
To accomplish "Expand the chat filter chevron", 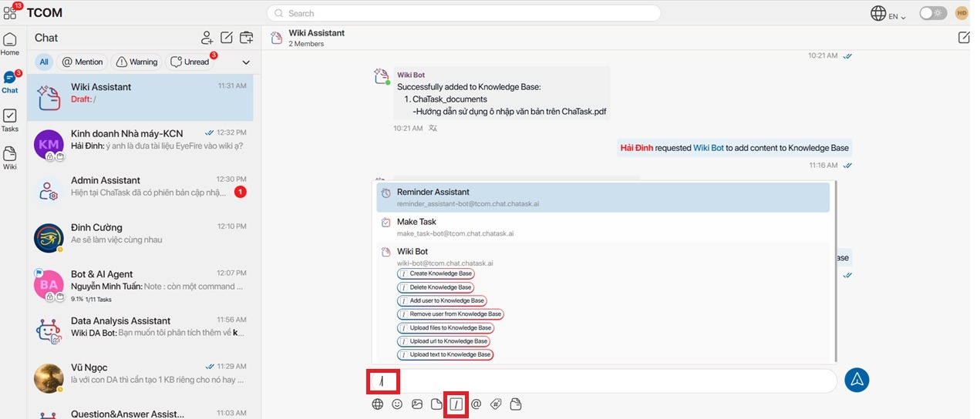I will pyautogui.click(x=247, y=62).
